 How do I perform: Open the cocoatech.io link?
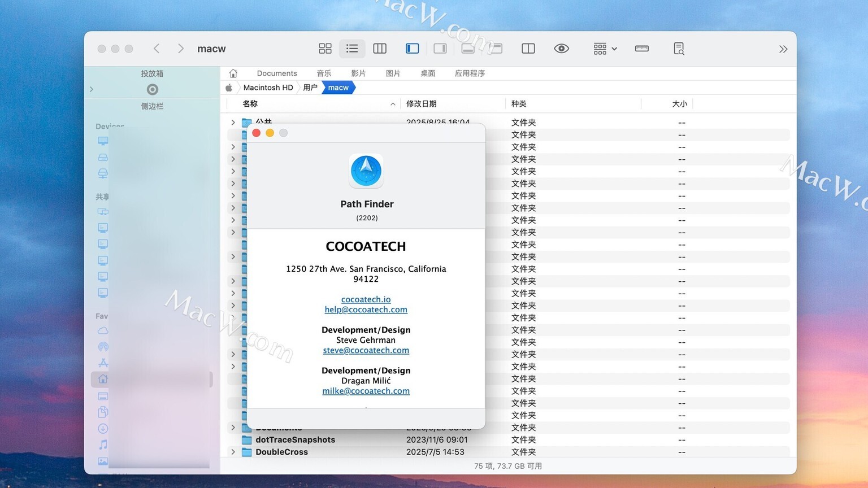(x=366, y=299)
